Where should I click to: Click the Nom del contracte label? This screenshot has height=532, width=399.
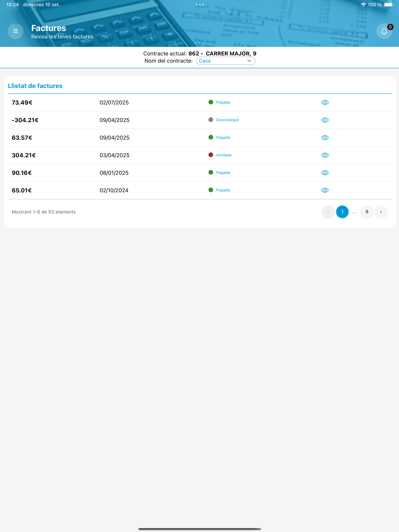[168, 61]
